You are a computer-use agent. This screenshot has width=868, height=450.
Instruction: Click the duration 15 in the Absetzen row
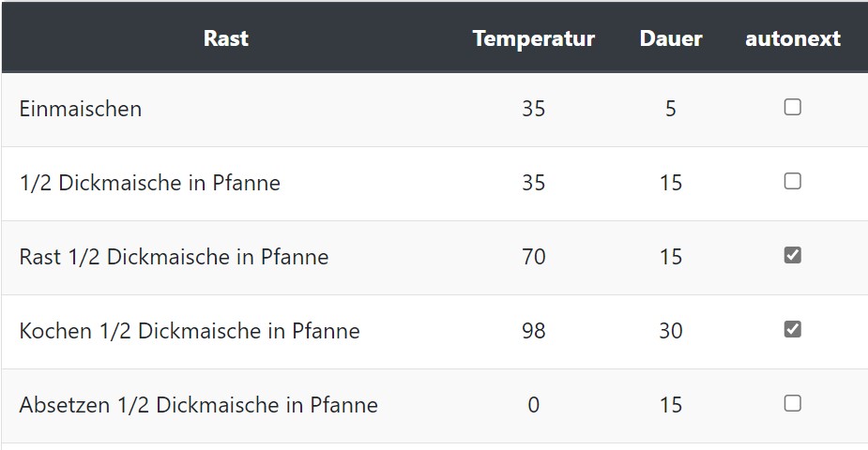pos(671,405)
